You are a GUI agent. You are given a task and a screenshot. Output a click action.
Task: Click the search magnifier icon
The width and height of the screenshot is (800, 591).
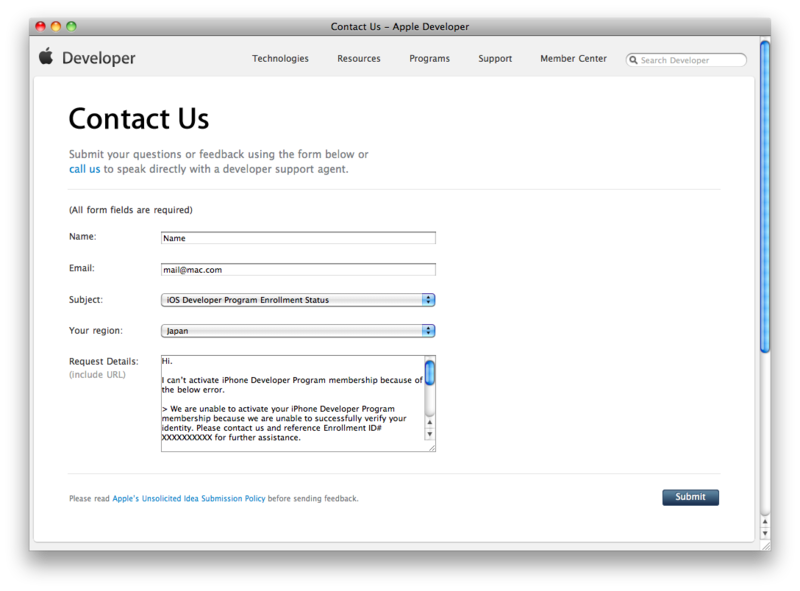pyautogui.click(x=633, y=60)
